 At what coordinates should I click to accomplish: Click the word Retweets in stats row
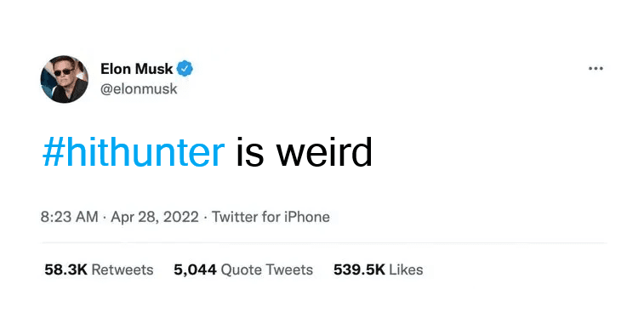click(123, 269)
